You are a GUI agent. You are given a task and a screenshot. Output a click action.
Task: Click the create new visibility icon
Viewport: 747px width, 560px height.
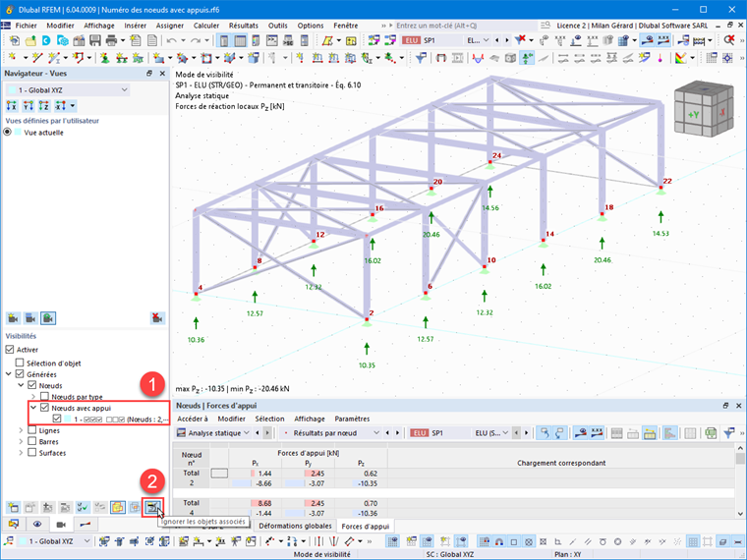(14, 507)
